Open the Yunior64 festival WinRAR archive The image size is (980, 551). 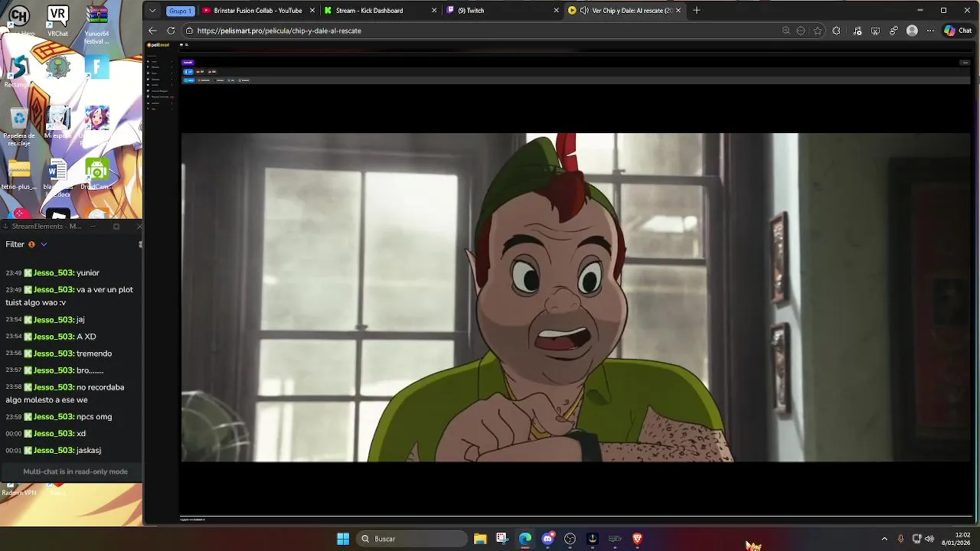click(96, 24)
